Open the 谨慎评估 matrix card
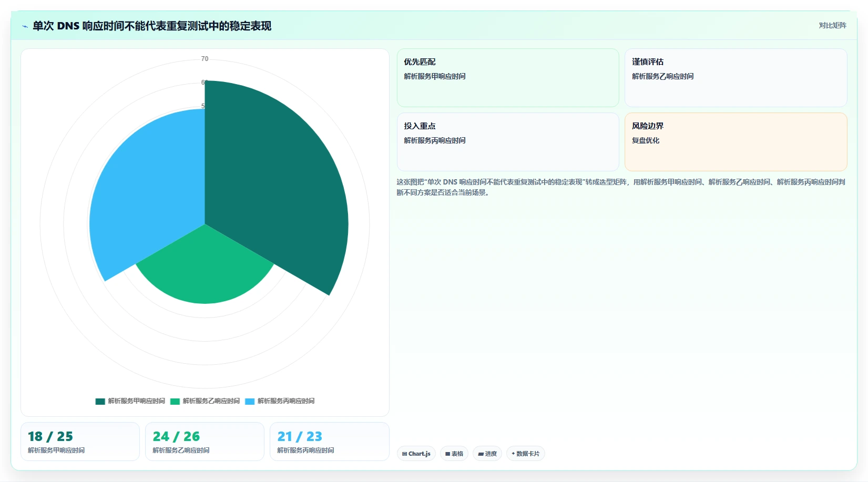 coord(736,78)
